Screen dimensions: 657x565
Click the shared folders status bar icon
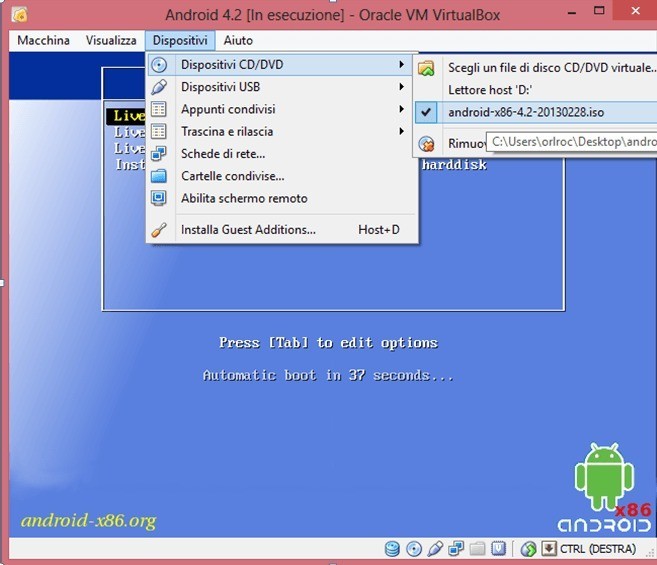[477, 549]
